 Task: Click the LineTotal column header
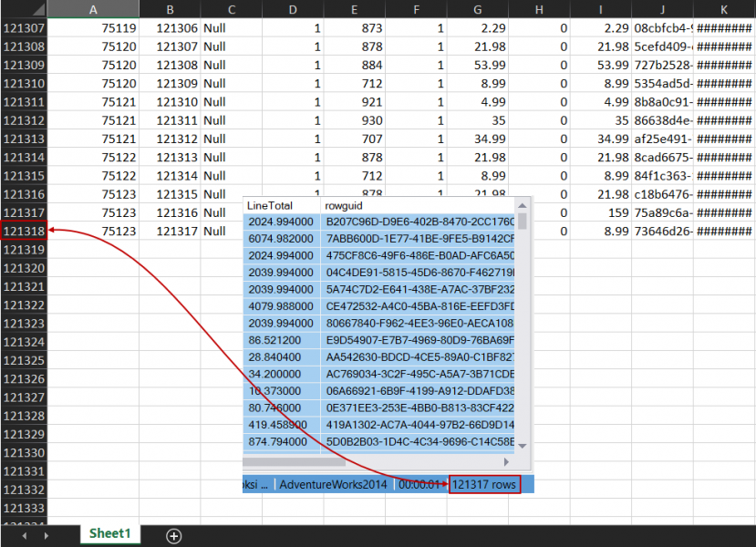[274, 208]
